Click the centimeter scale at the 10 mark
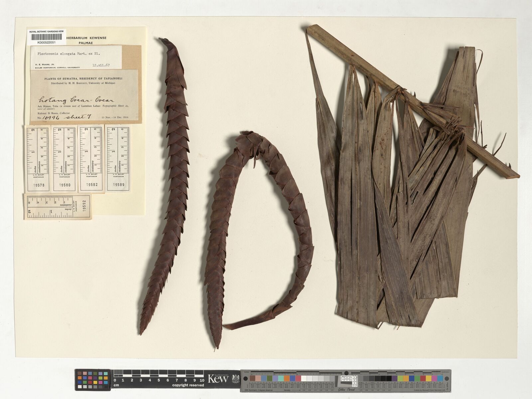Screen dimensions: 532x399 coord(202,380)
